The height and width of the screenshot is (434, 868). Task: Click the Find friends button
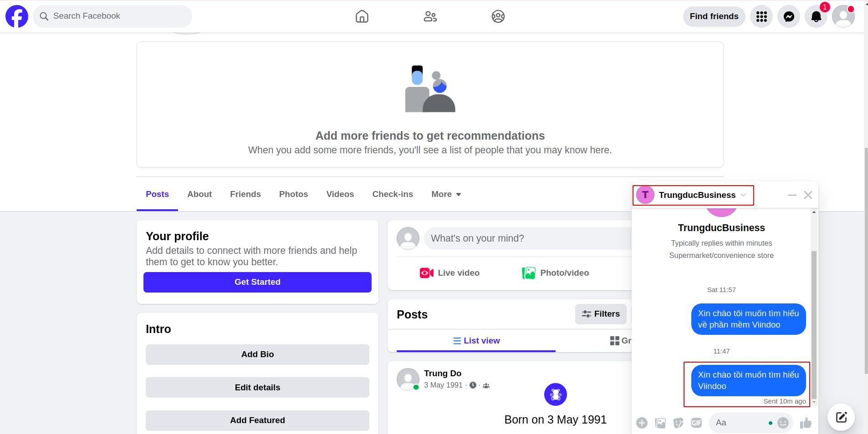tap(714, 16)
